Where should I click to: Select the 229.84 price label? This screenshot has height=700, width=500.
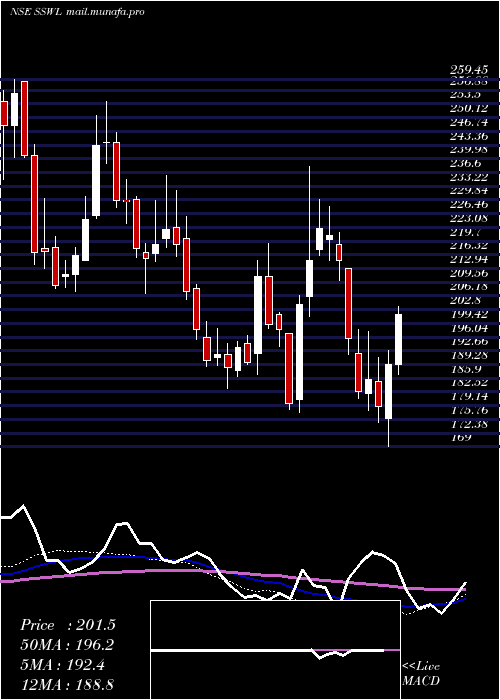pyautogui.click(x=468, y=190)
